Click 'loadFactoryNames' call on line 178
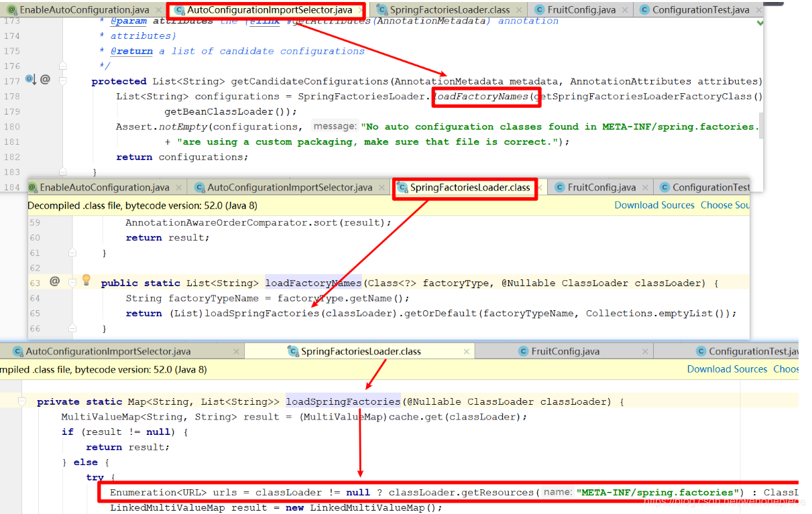Screen dimensions: 812x514 click(x=481, y=97)
